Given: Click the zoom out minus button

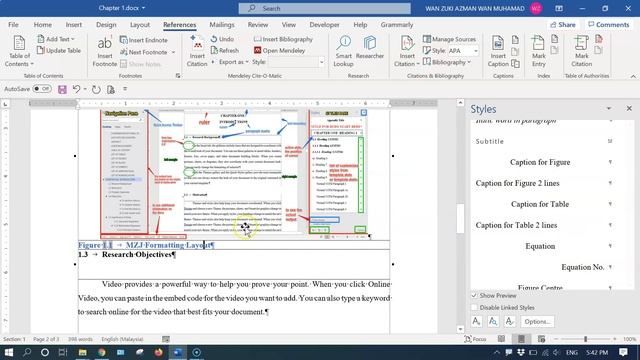Looking at the screenshot, I should (556, 339).
